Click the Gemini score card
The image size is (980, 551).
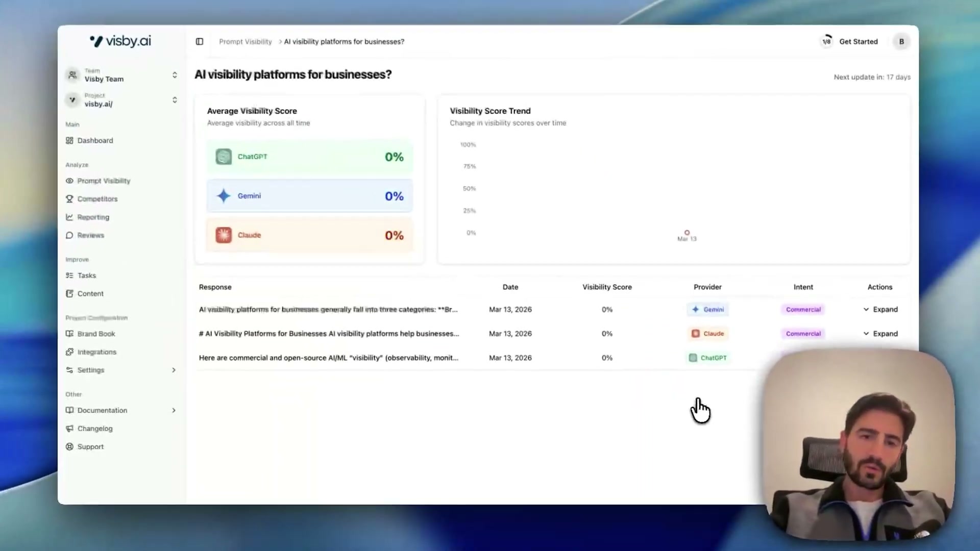309,196
